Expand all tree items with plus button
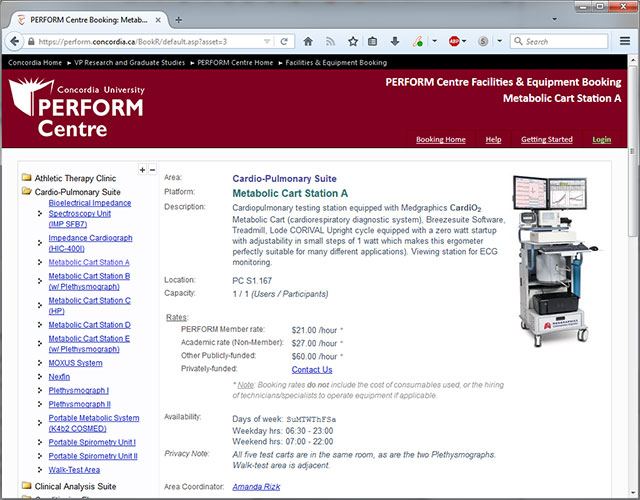640x500 pixels. 142,170
